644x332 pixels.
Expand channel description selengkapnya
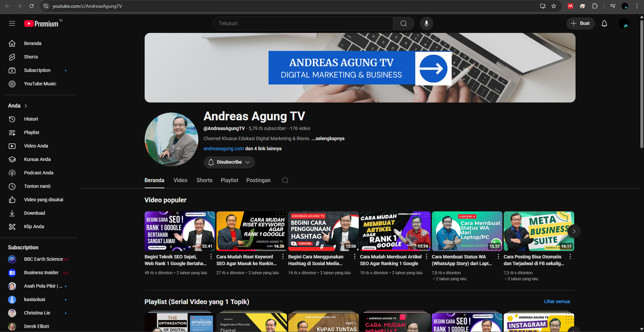(x=328, y=138)
